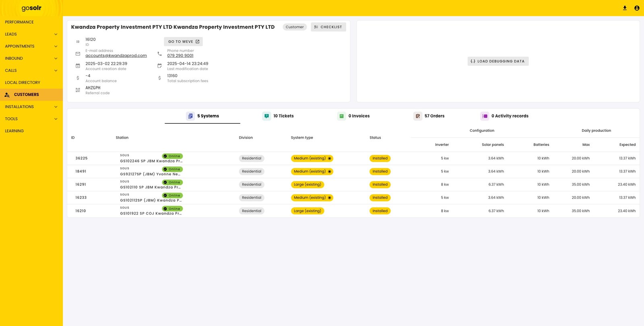The width and height of the screenshot is (644, 326).
Task: Click the ID badge icon beside 16120
Action: tap(78, 42)
